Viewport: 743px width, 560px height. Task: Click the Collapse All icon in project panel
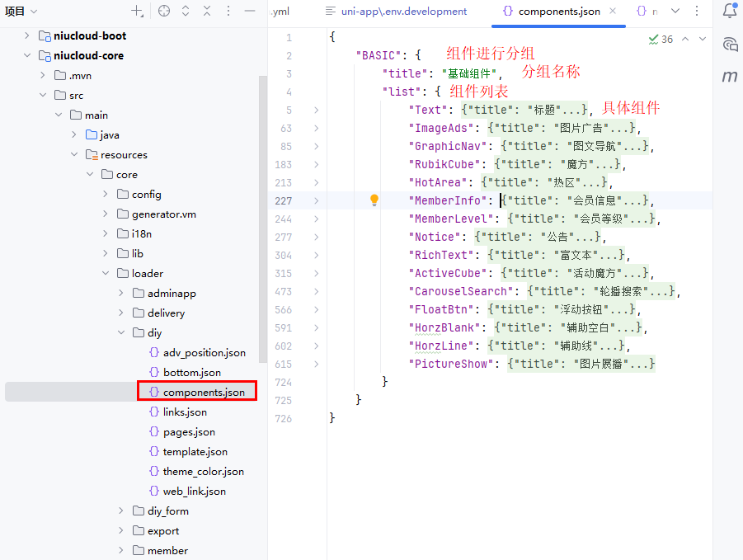(207, 11)
